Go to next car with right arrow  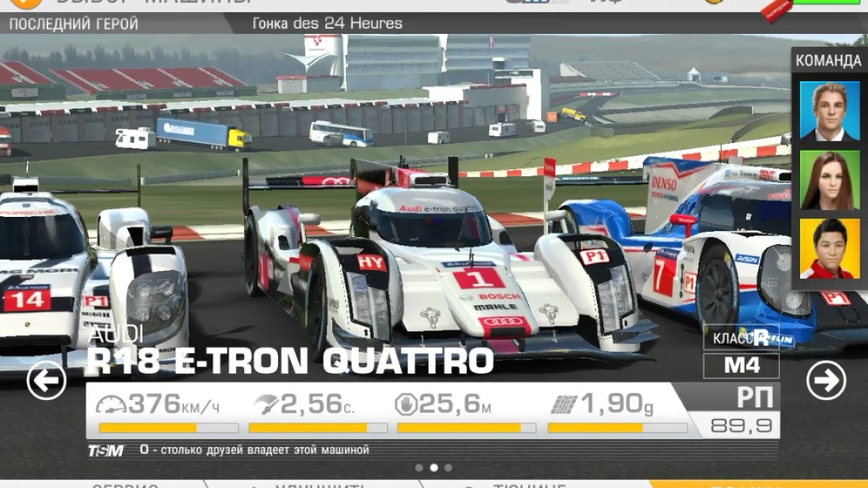point(826,380)
